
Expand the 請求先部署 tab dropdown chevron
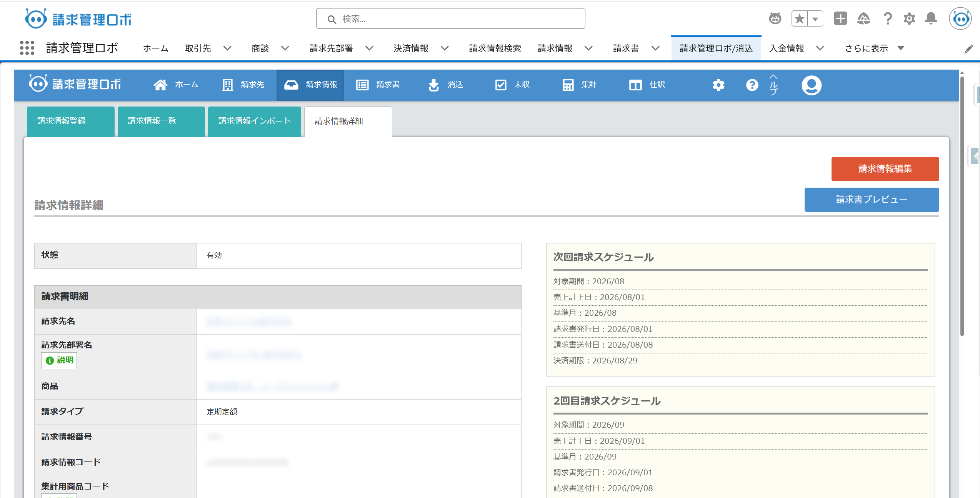[369, 48]
